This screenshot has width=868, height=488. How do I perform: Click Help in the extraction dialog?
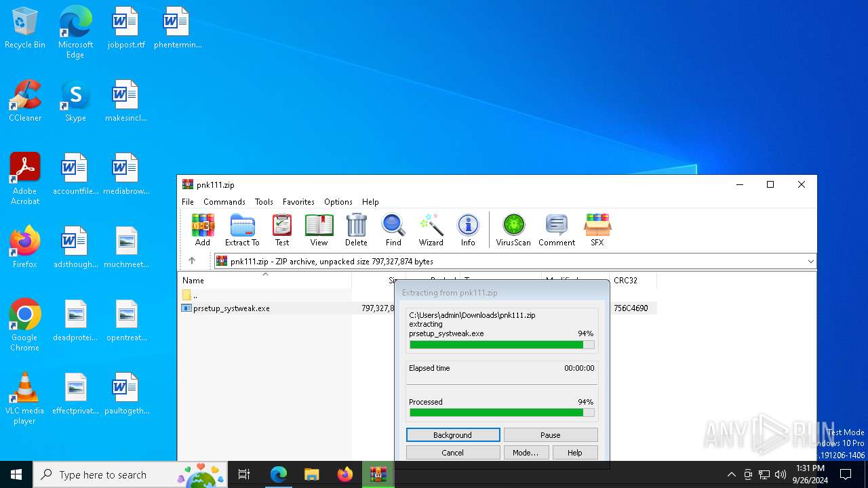(575, 453)
